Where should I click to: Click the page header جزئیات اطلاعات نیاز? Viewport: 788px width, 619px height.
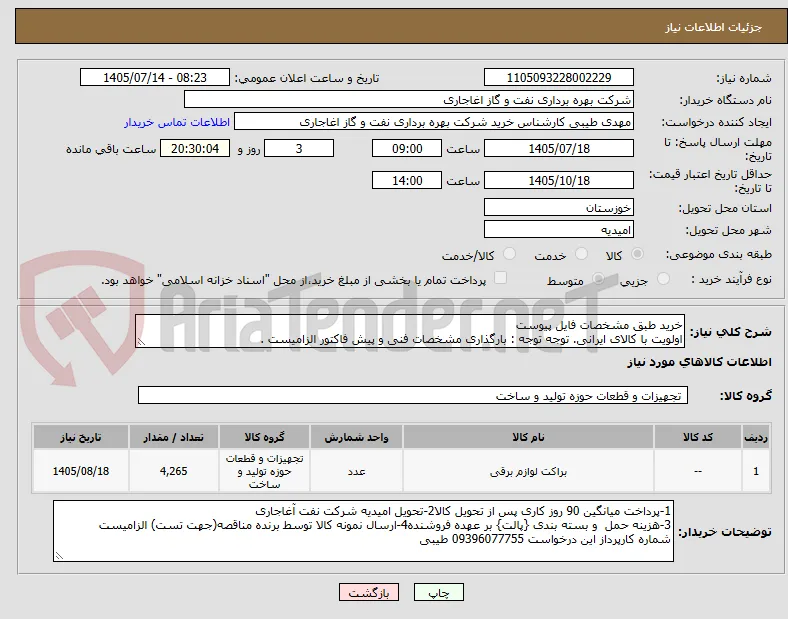[714, 27]
